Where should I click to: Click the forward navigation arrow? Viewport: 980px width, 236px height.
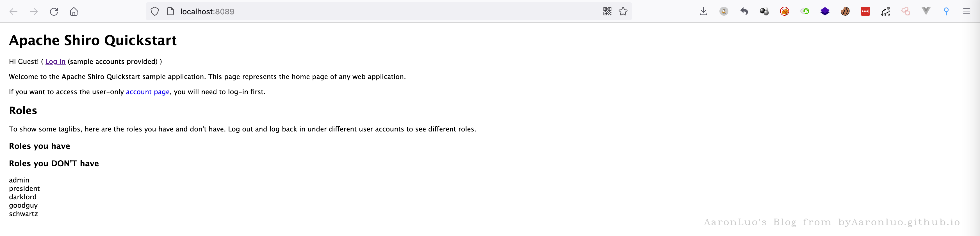point(34,11)
